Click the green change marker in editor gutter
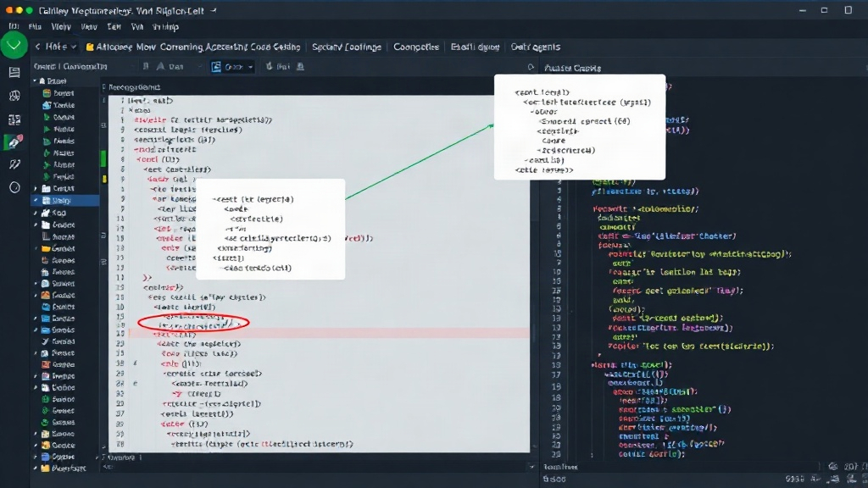This screenshot has height=488, width=868. [103, 158]
